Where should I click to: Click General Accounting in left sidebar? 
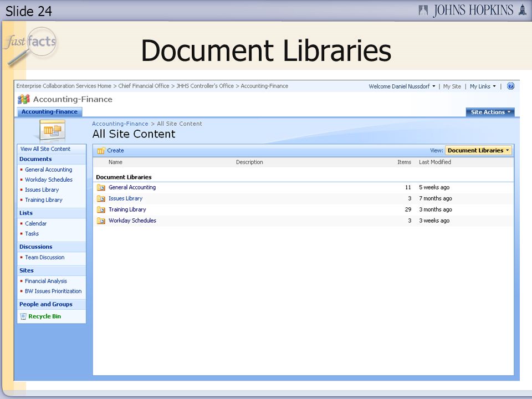click(x=49, y=170)
